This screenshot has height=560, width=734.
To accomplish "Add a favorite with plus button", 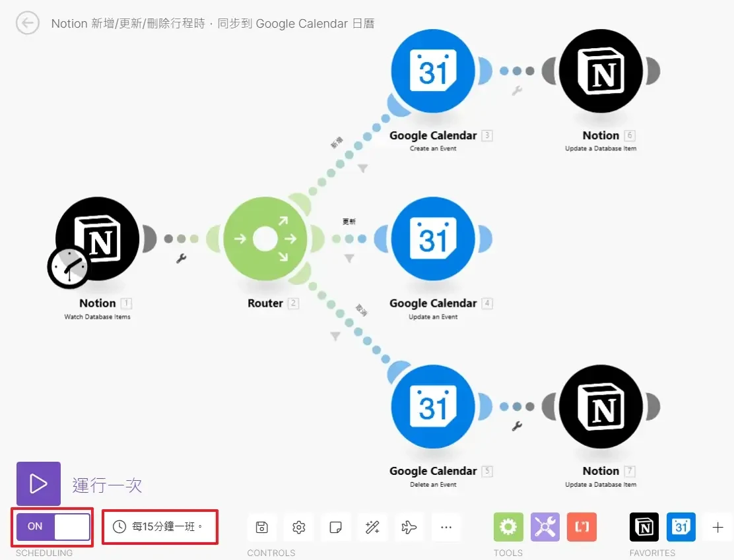I will (x=717, y=527).
